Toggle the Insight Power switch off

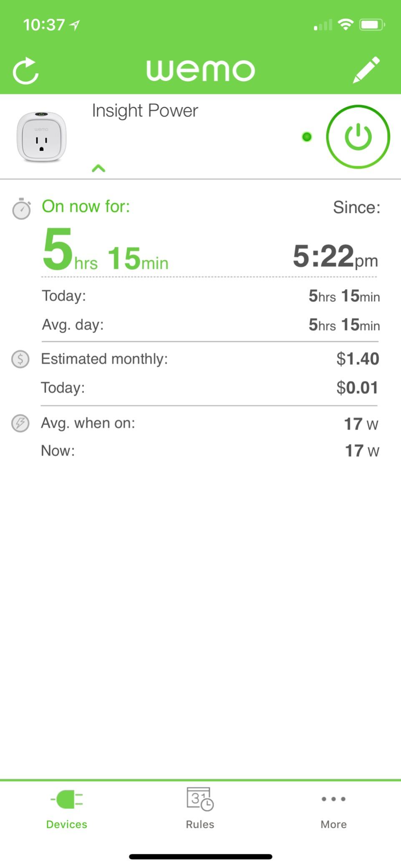pyautogui.click(x=358, y=137)
